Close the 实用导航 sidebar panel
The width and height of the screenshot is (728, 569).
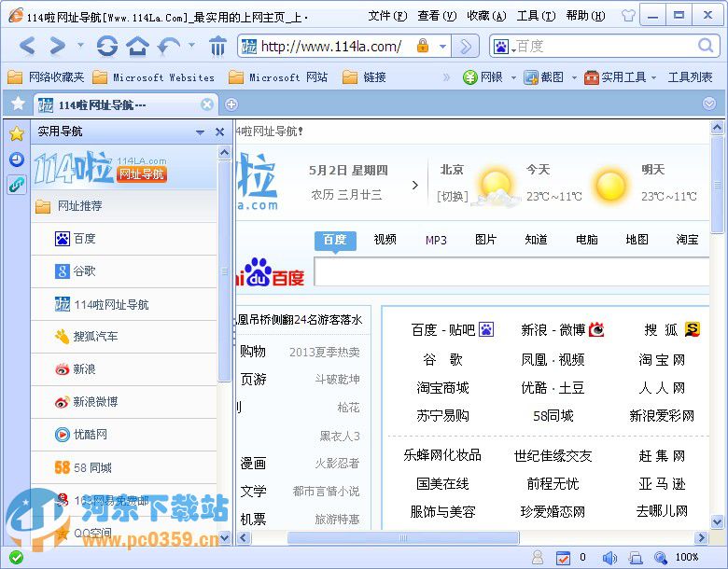point(220,132)
